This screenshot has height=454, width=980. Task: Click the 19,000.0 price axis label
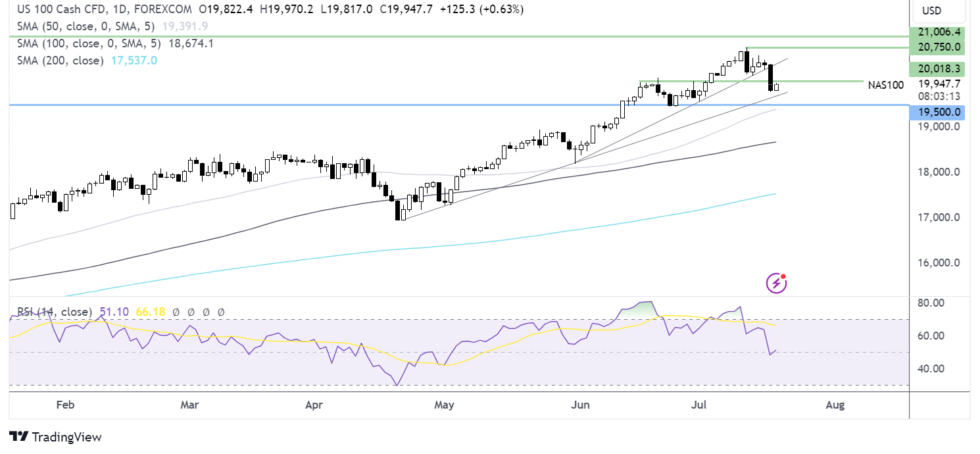(x=939, y=126)
